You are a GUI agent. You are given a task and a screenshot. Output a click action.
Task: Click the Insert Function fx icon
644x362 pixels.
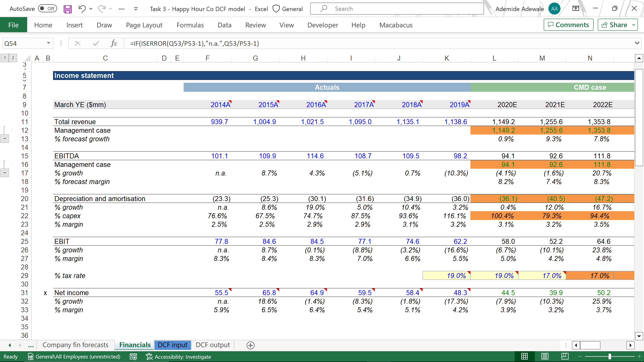coord(114,43)
